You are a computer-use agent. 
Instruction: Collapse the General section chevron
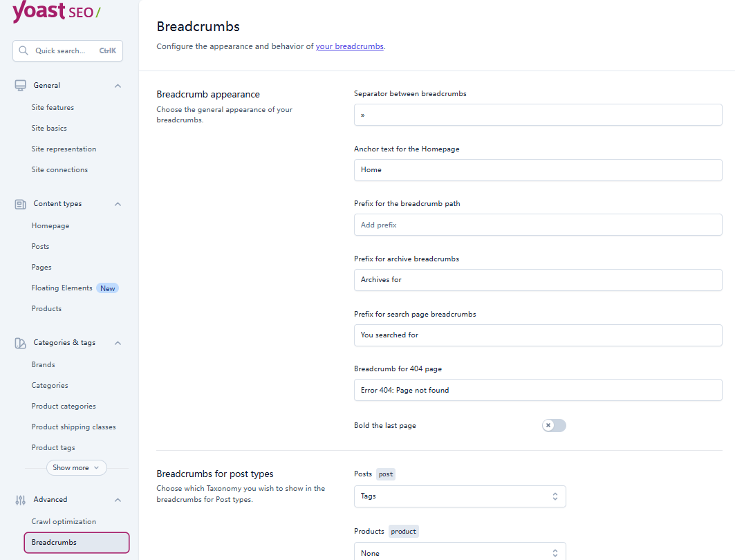pos(118,86)
